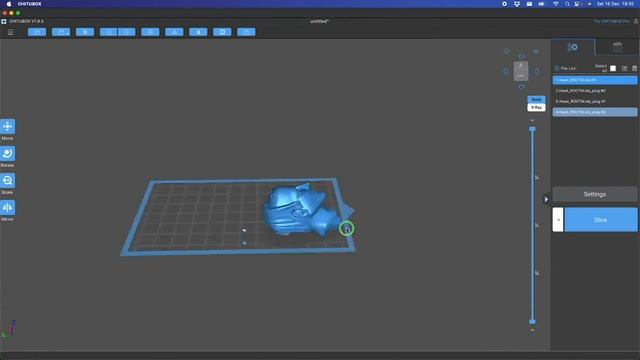Screen dimensions: 640x360
Task: Switch to the supports tab
Action: tap(617, 47)
